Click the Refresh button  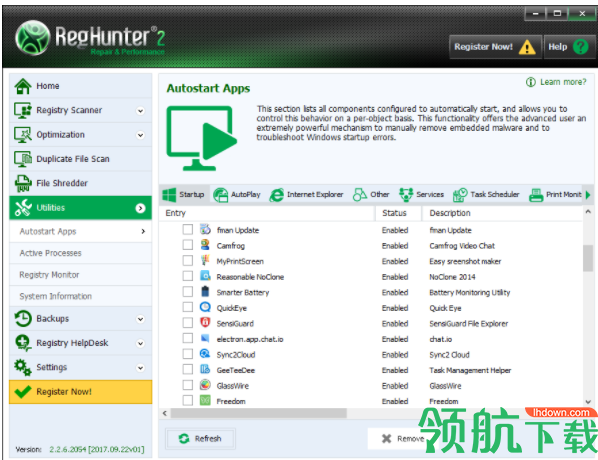click(x=200, y=439)
